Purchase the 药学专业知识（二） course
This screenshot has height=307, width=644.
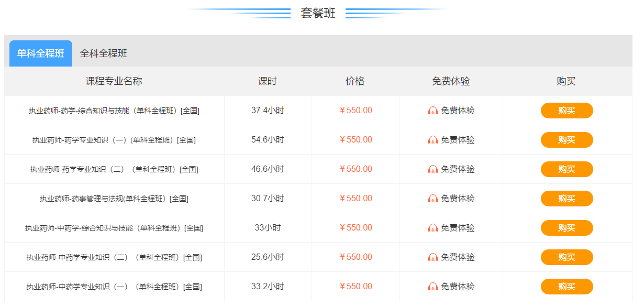pyautogui.click(x=567, y=169)
